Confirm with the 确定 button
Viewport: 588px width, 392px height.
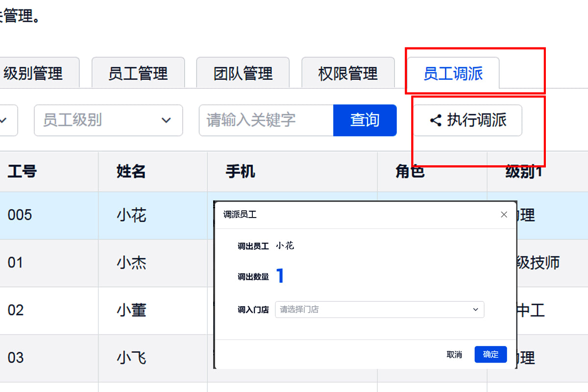click(490, 354)
